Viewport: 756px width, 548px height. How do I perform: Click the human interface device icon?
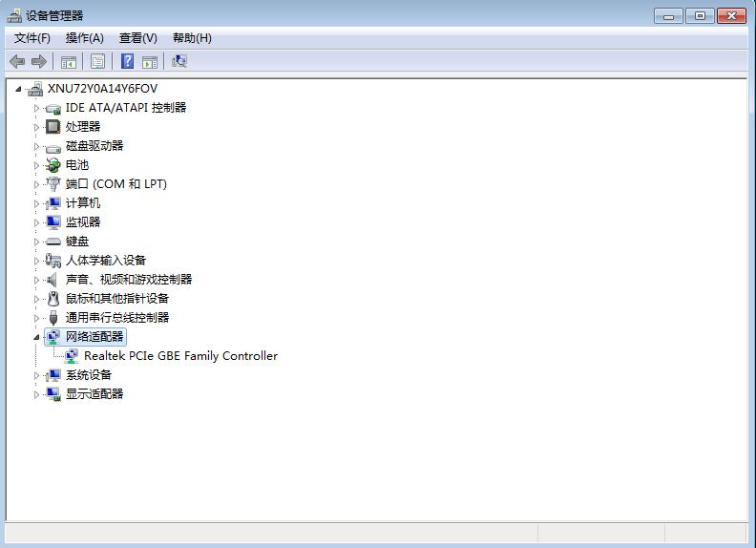tap(53, 261)
